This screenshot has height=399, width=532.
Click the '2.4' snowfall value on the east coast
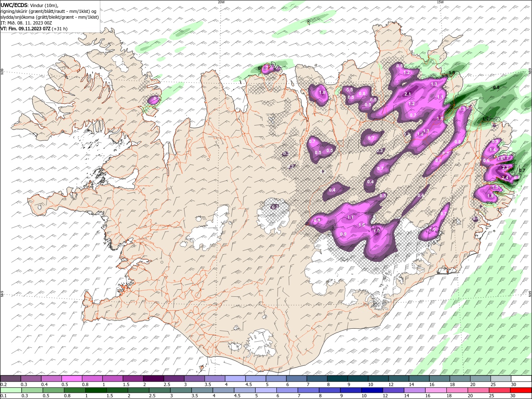pos(505,178)
